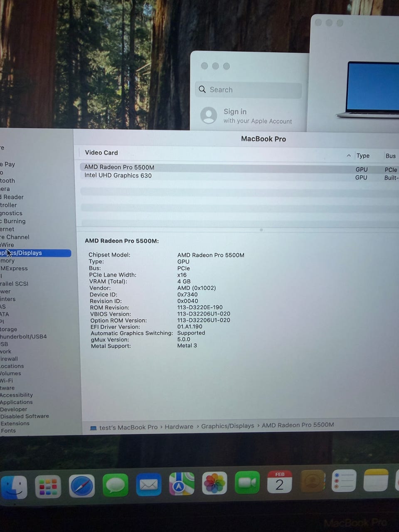Select Disabled Software in the sidebar
Image resolution: width=399 pixels, height=532 pixels.
point(25,416)
